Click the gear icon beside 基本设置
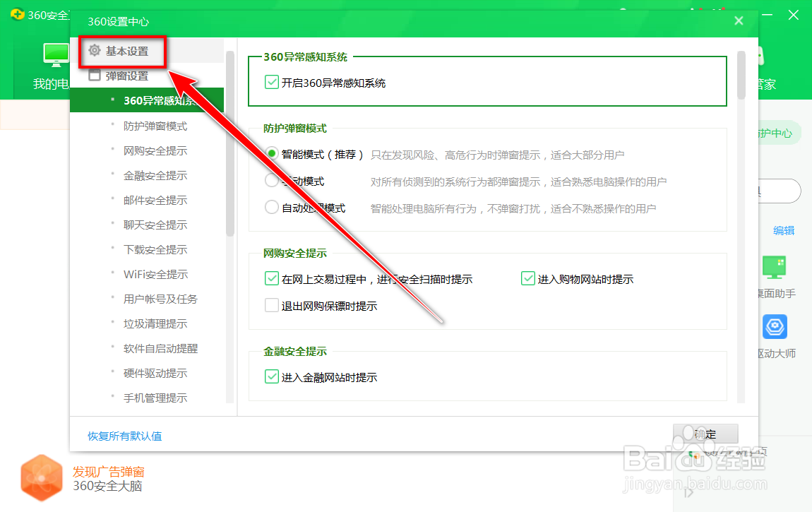 pos(94,51)
